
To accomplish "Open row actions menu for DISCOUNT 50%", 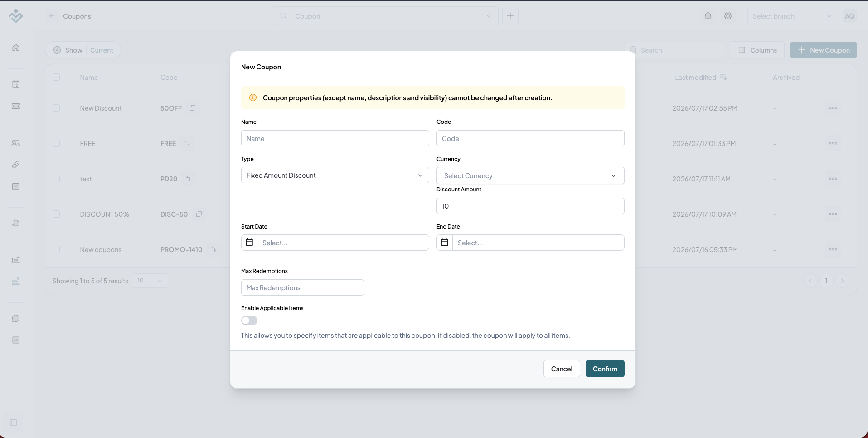I will [x=833, y=214].
